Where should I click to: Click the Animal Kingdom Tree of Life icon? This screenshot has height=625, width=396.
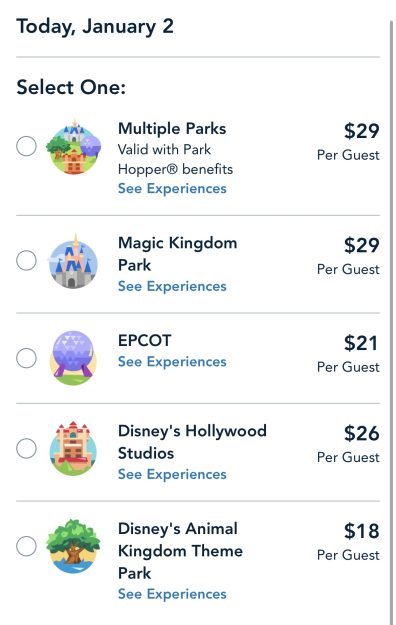(x=73, y=546)
